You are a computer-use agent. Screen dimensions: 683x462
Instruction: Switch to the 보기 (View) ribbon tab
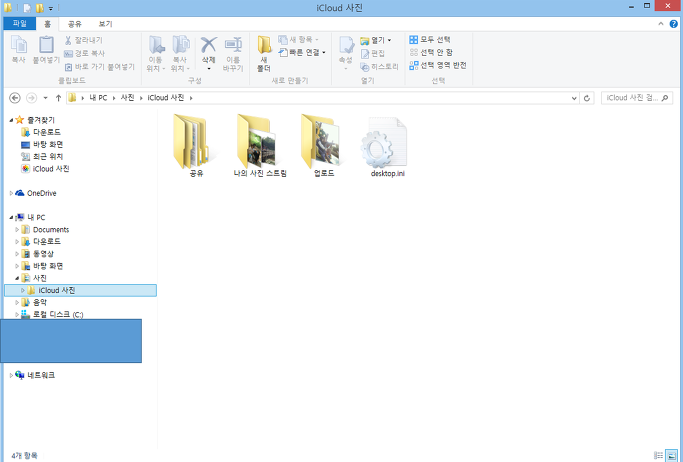pyautogui.click(x=105, y=24)
